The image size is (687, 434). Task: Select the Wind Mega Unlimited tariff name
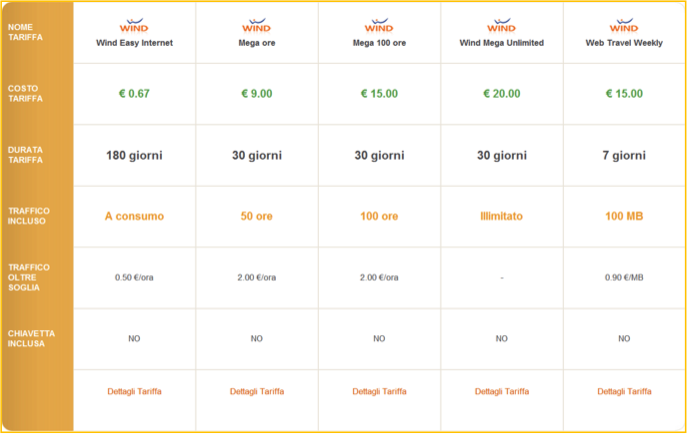click(502, 43)
